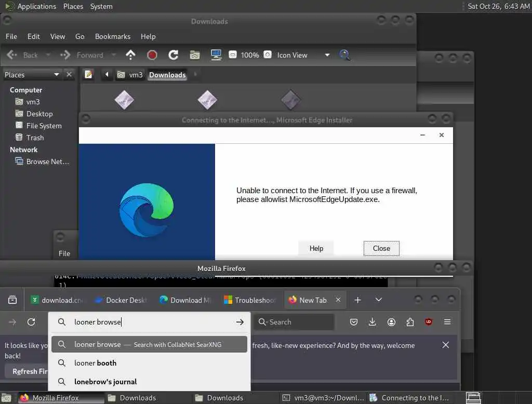
Task: Open the Firefox account icon
Action: pyautogui.click(x=391, y=322)
